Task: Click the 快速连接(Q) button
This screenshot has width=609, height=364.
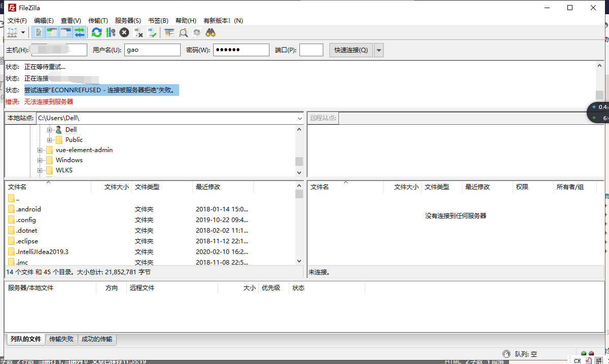Action: [x=351, y=50]
